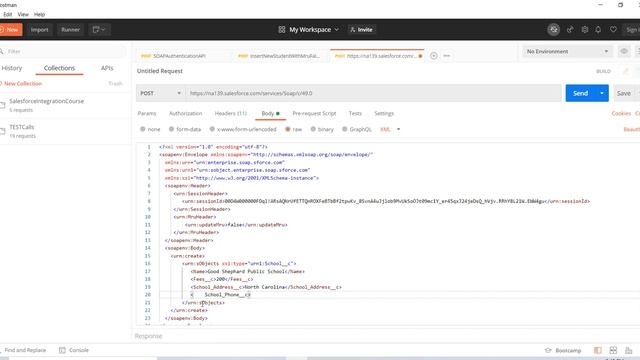This screenshot has width=640, height=360.
Task: Open the No Environment dropdown
Action: click(567, 51)
